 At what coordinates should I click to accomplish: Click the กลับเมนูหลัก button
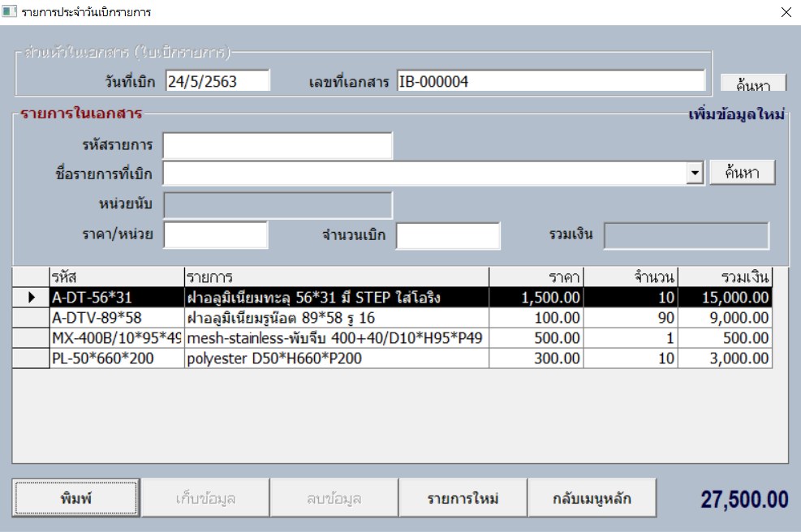point(592,498)
